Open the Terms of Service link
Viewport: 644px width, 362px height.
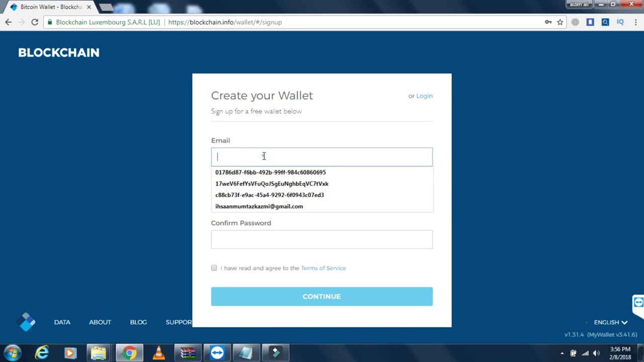coord(323,268)
